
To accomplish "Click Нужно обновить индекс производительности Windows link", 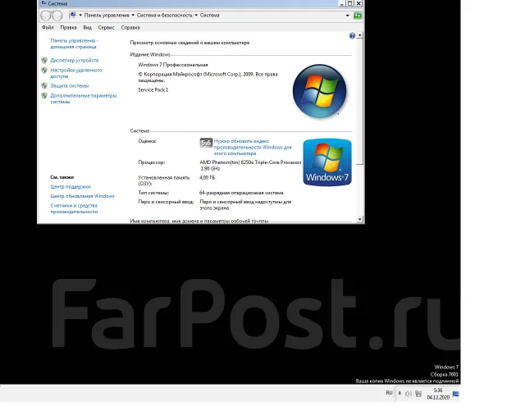I will click(253, 147).
